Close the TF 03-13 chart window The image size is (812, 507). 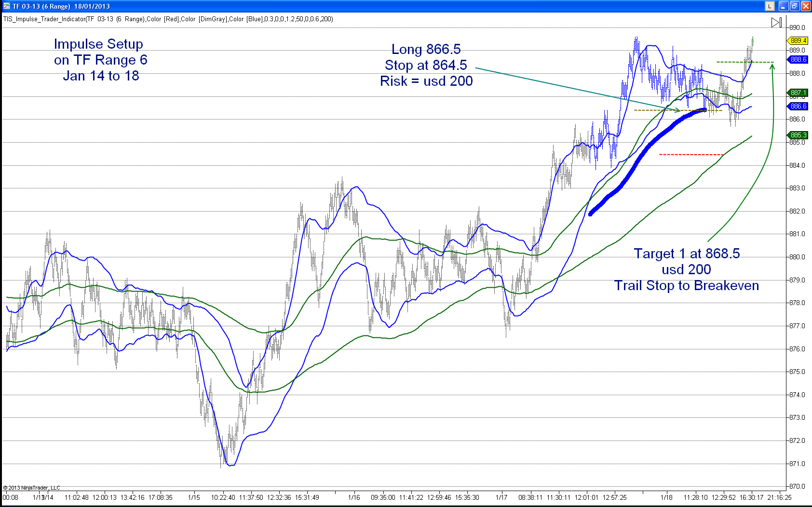pos(806,6)
